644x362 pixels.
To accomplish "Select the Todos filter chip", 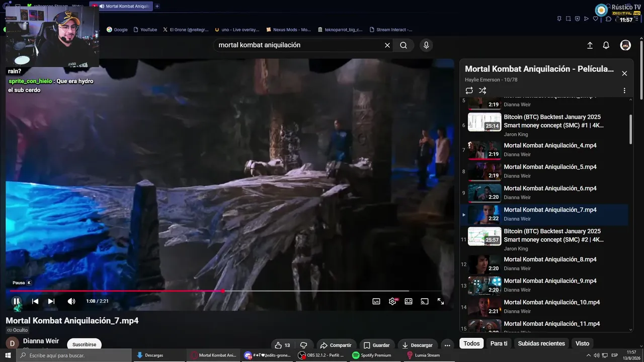I will [471, 343].
